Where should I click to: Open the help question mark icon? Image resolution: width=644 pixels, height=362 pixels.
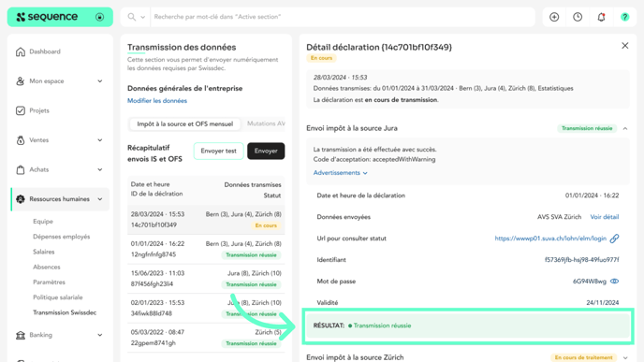pos(624,17)
